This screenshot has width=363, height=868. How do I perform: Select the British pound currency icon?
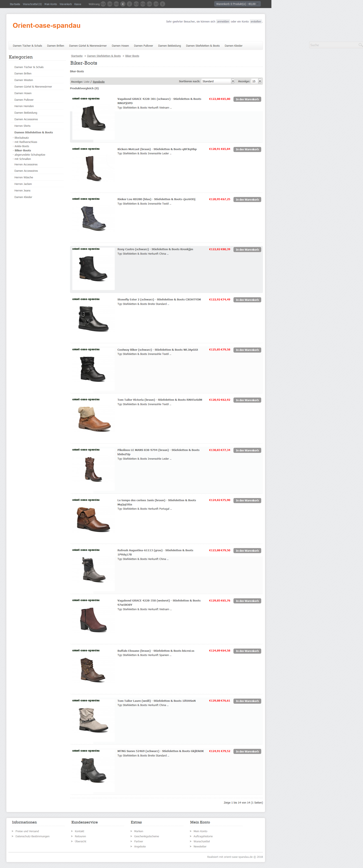(x=129, y=4)
